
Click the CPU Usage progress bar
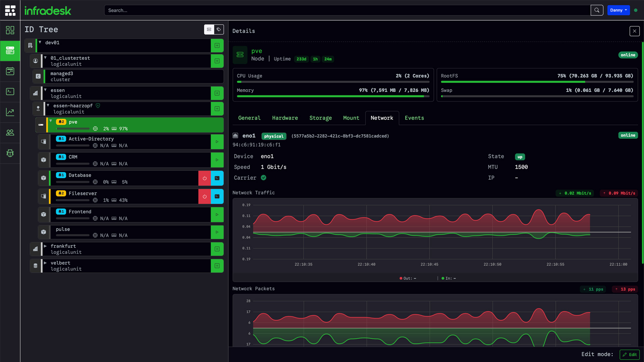333,82
